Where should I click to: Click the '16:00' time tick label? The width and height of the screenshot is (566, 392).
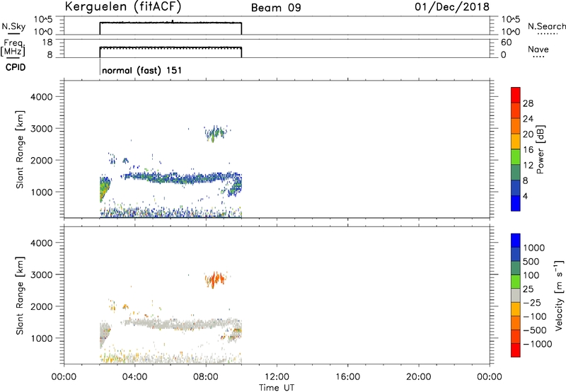coord(347,377)
